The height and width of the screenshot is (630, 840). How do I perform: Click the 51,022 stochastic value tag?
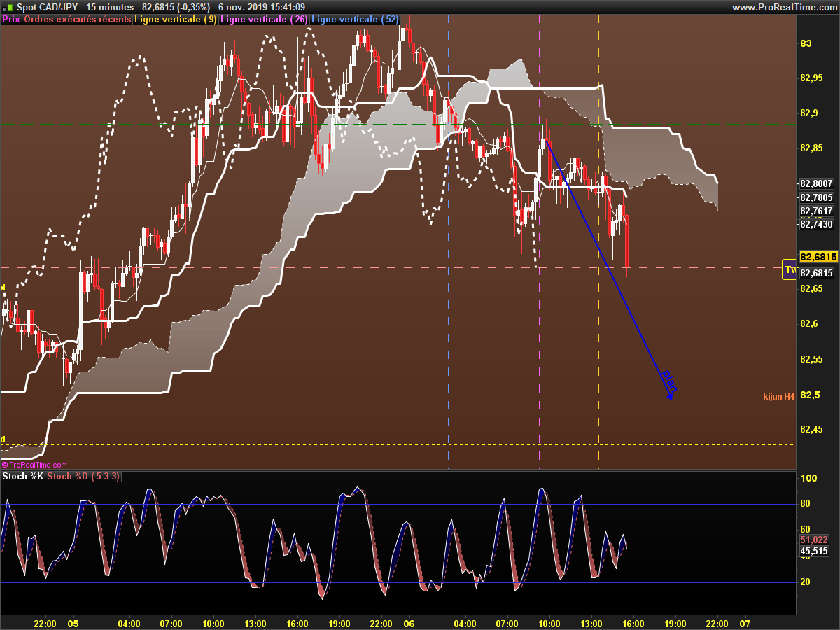[815, 540]
